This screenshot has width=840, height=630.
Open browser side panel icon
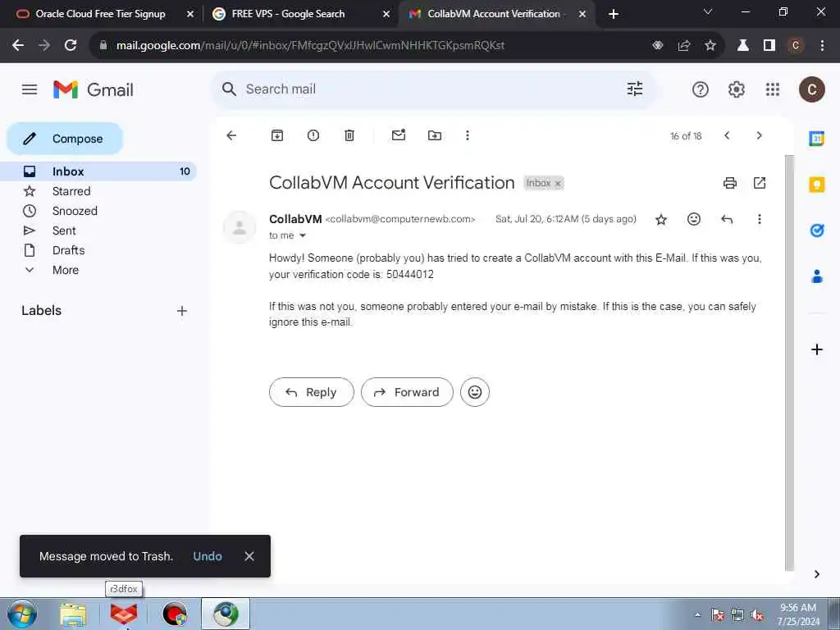pyautogui.click(x=769, y=46)
